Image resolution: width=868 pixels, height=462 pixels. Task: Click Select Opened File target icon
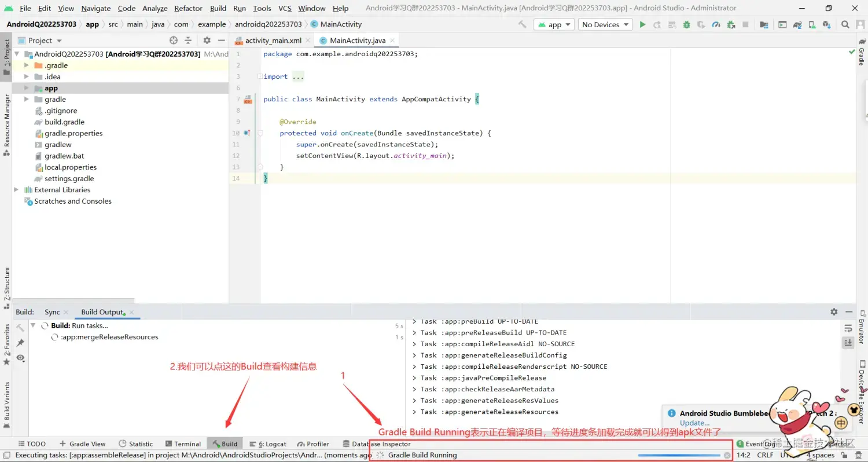click(x=174, y=41)
